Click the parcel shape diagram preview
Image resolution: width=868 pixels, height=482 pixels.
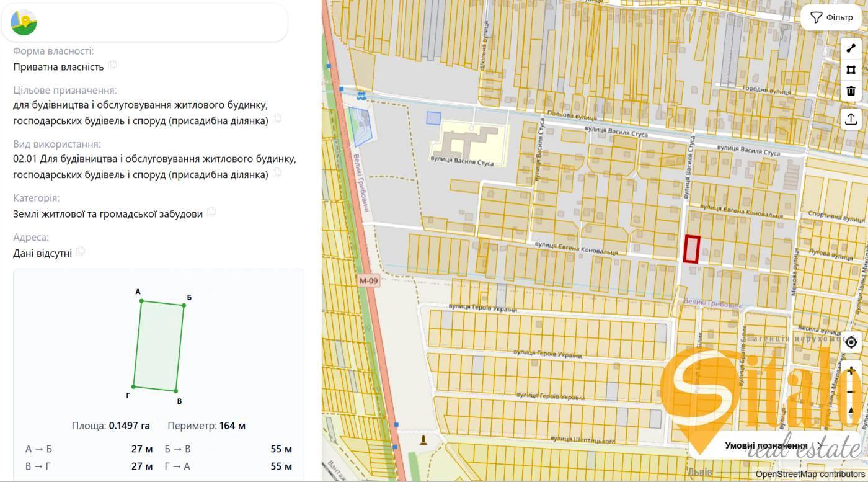(159, 346)
